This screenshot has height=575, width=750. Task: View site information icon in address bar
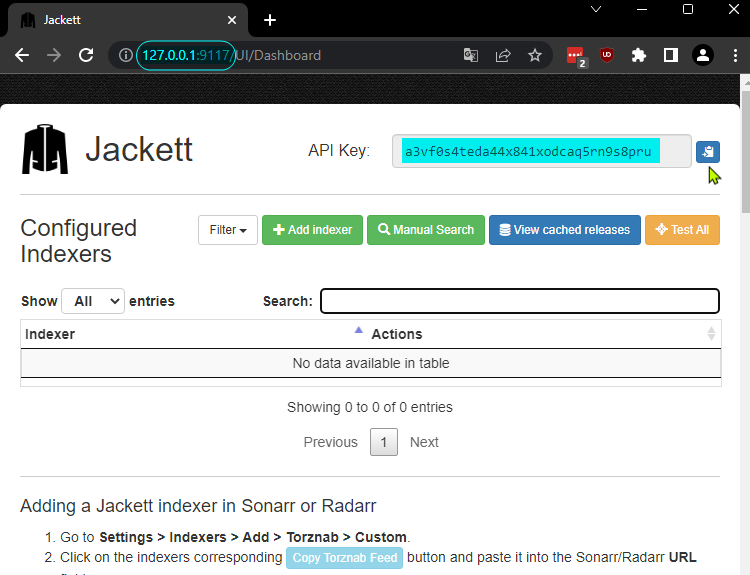[125, 55]
